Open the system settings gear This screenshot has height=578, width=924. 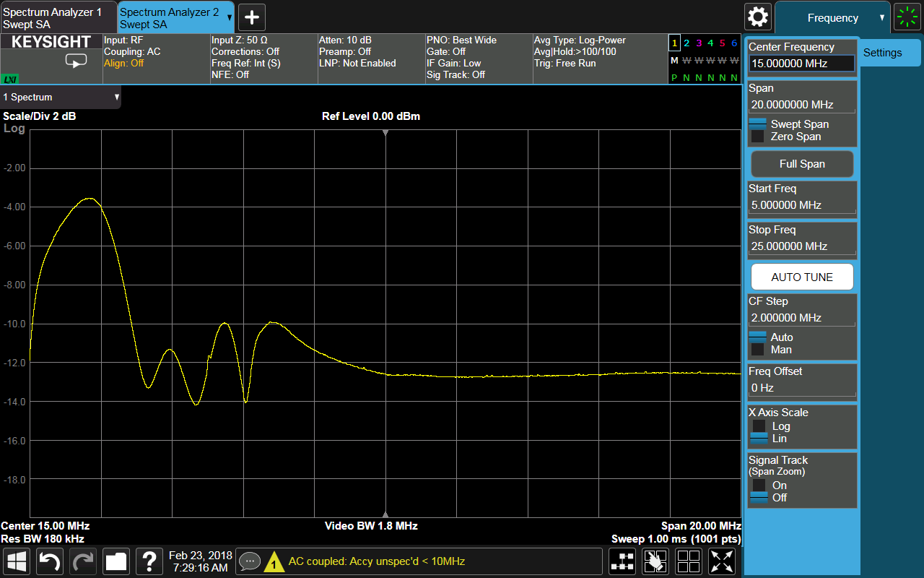pyautogui.click(x=758, y=17)
